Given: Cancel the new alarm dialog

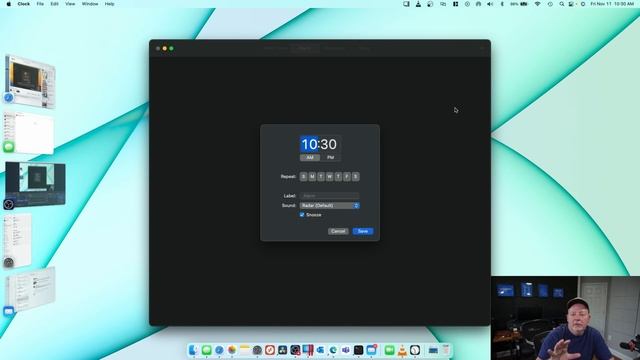Looking at the screenshot, I should [x=338, y=231].
